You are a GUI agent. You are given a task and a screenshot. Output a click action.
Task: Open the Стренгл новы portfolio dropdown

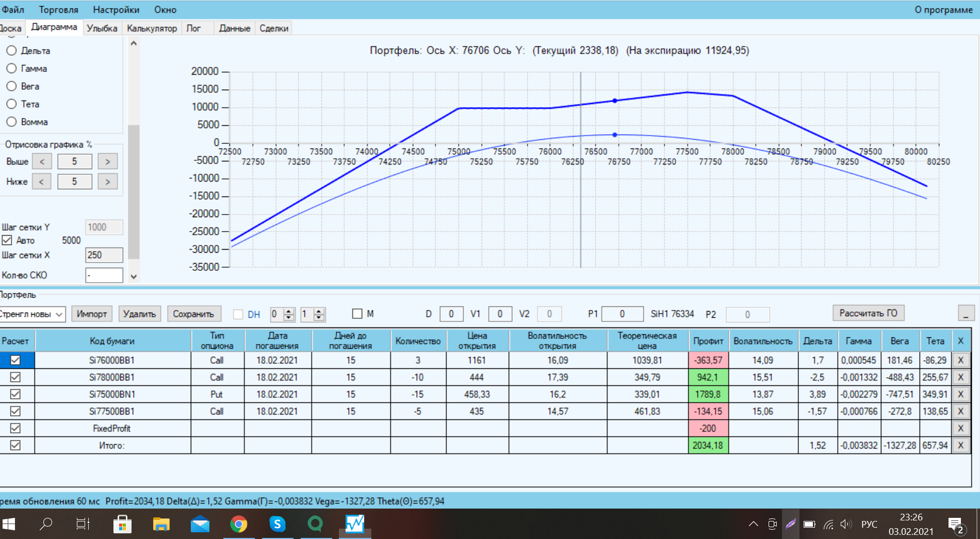(x=32, y=314)
